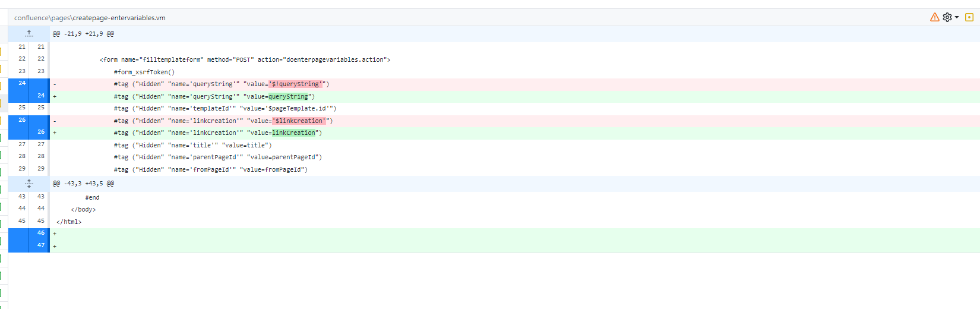980x309 pixels.
Task: Click the line with value=parentPageId
Action: (x=218, y=157)
